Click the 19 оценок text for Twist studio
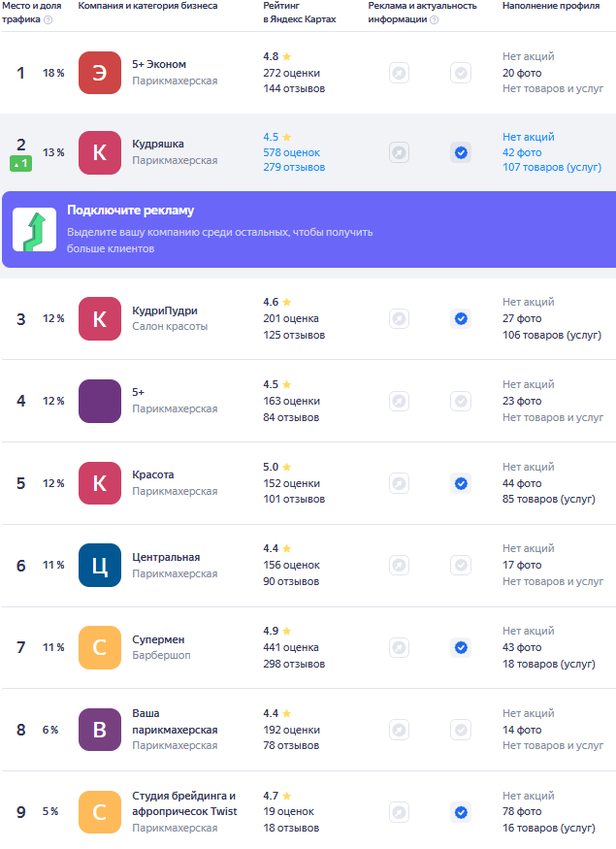 [x=288, y=811]
